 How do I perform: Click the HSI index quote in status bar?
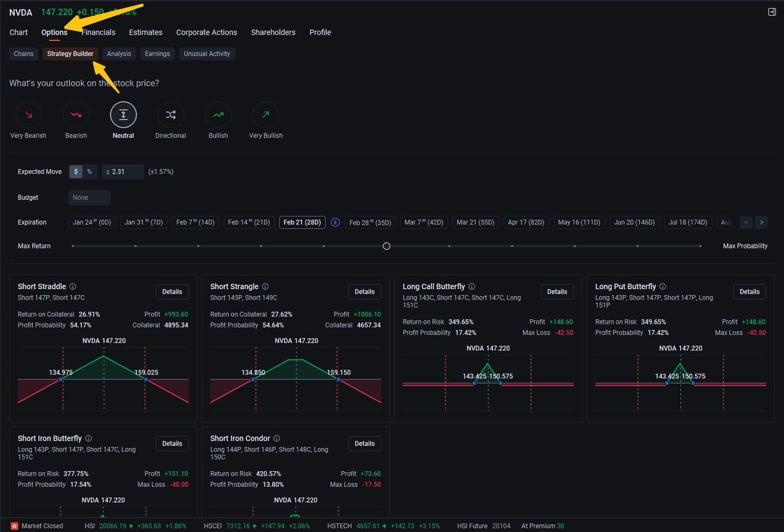pyautogui.click(x=135, y=526)
